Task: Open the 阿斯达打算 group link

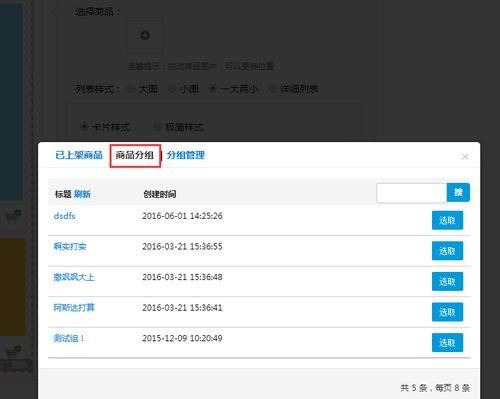Action: click(x=74, y=307)
